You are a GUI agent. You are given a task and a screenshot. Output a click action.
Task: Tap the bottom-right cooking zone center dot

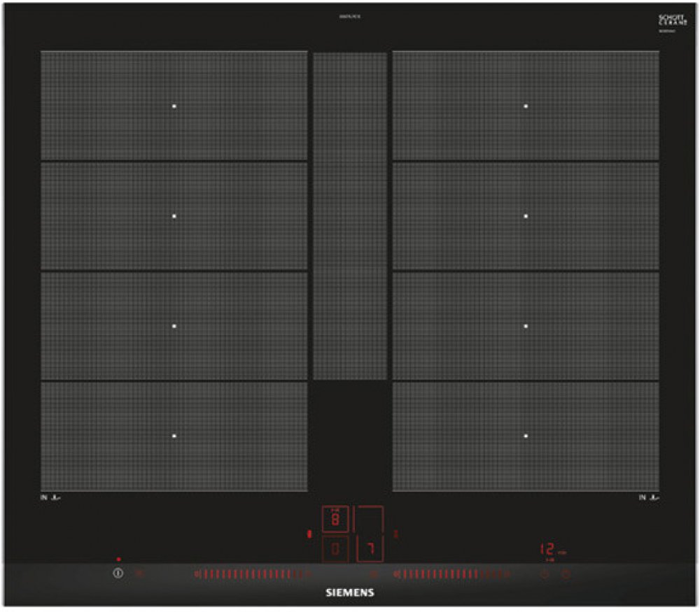526,436
